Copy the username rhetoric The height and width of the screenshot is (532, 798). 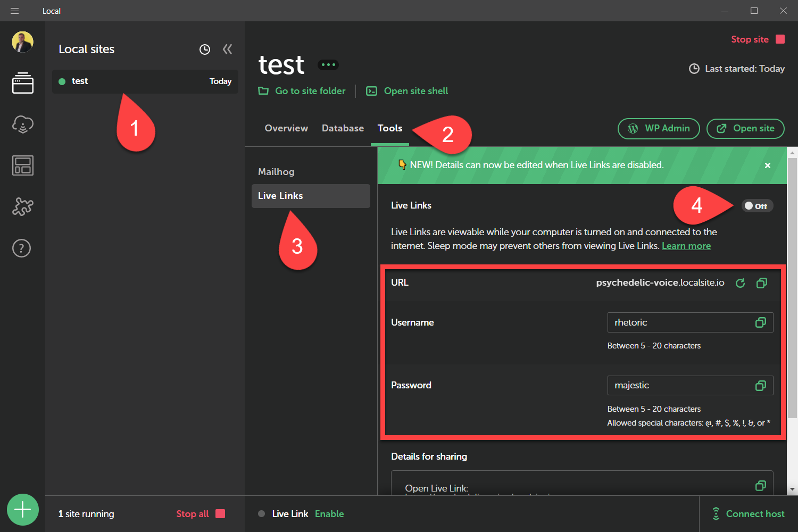point(760,322)
